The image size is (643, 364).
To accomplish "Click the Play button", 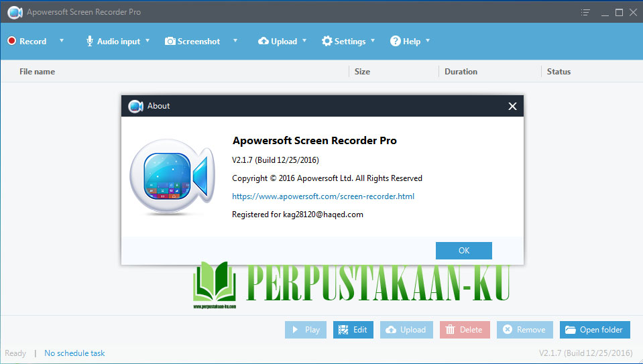I will [x=306, y=330].
